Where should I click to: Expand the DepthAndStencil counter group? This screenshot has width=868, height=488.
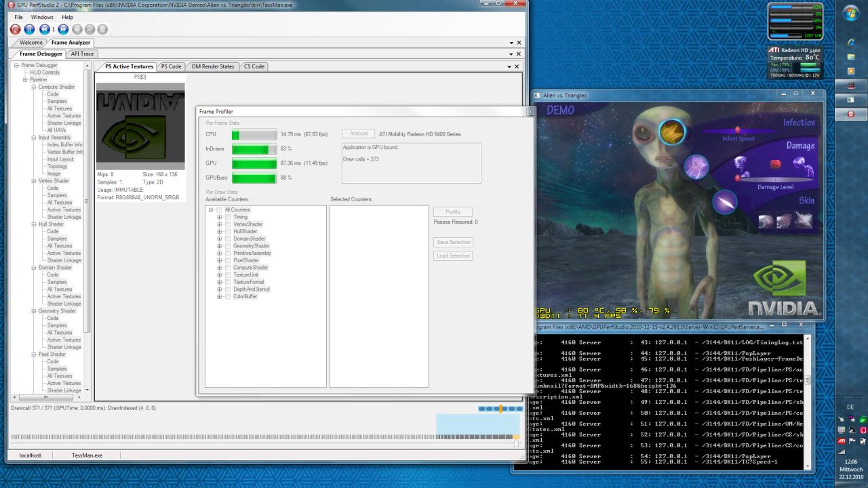(220, 289)
